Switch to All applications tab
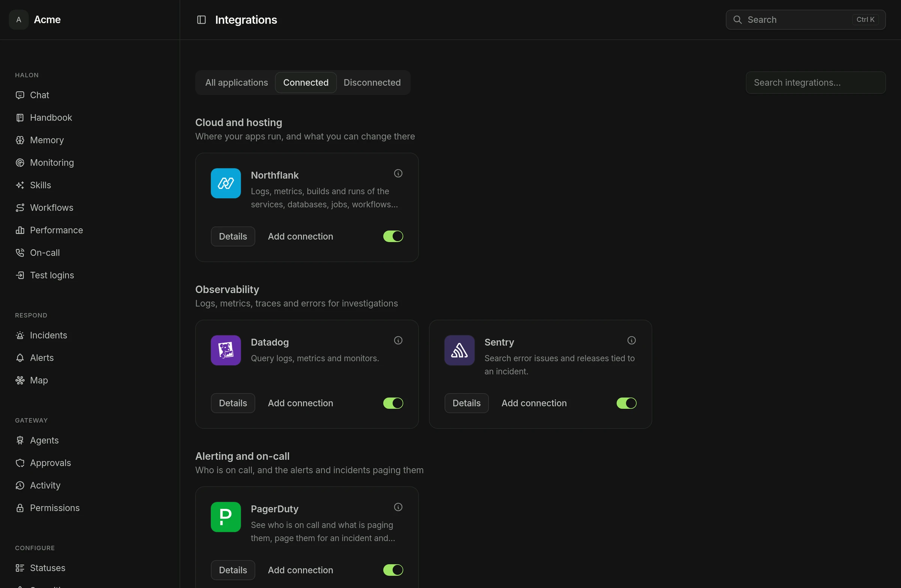The height and width of the screenshot is (588, 901). pos(237,83)
